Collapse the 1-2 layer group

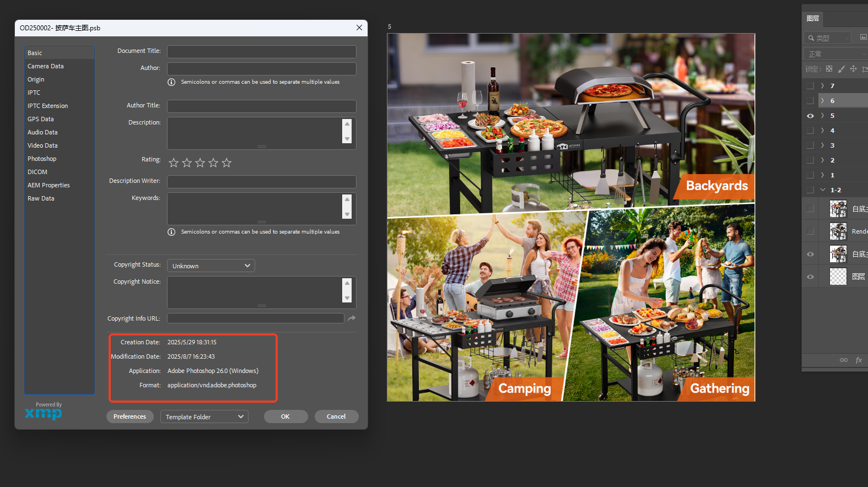[x=823, y=190]
